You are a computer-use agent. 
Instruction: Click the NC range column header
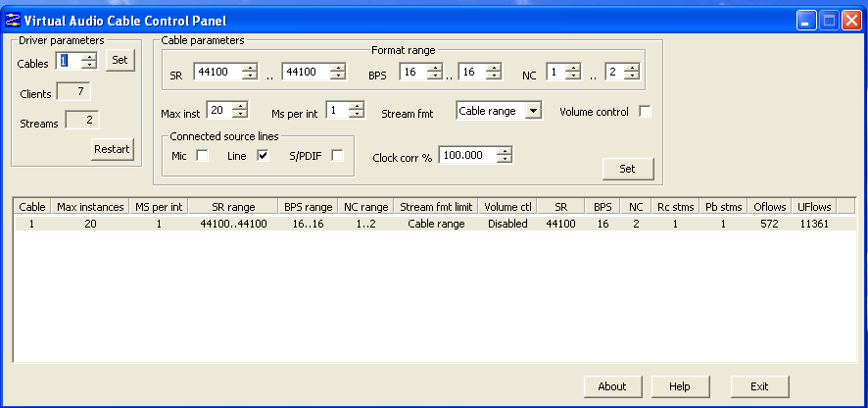pyautogui.click(x=365, y=207)
